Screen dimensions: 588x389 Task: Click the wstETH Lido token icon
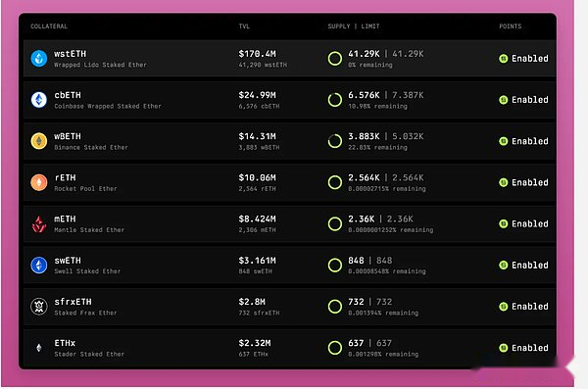(39, 59)
